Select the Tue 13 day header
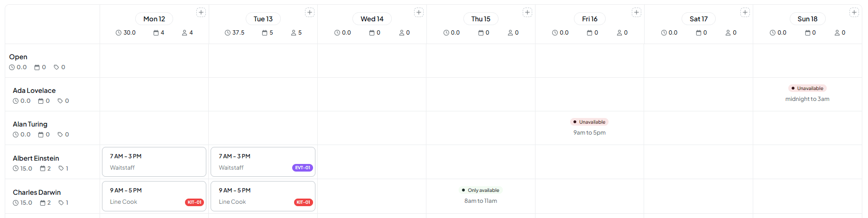Screen dimensions: 868x218 [x=263, y=19]
